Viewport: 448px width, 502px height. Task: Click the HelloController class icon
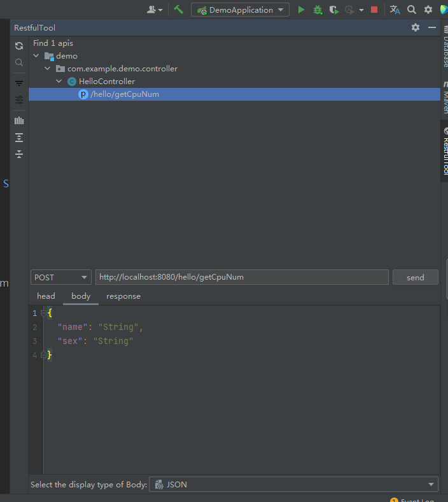[x=72, y=82]
